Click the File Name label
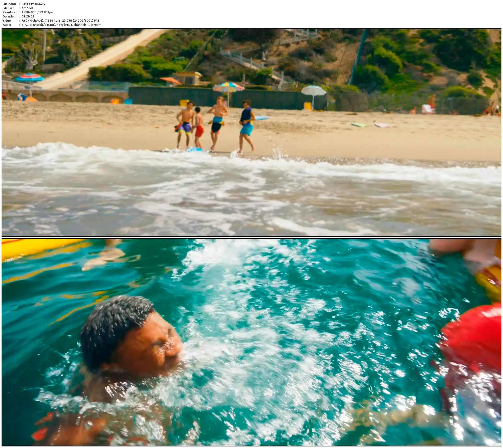 tap(10, 4)
